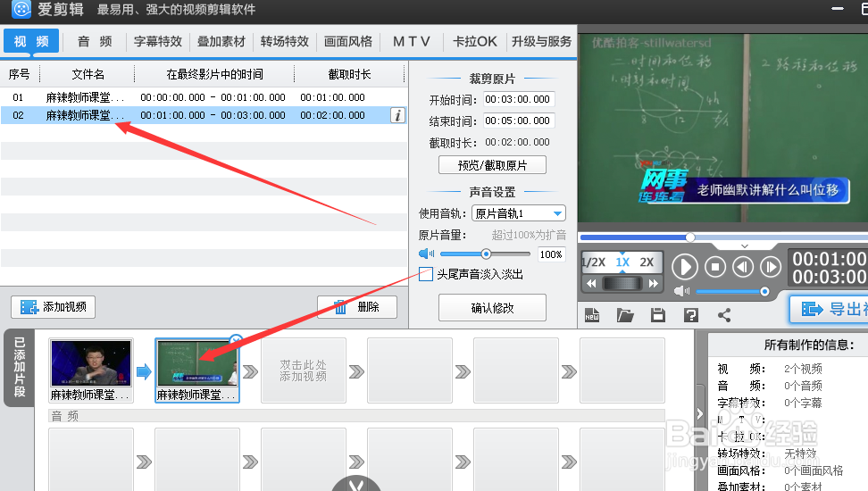
Task: Adjust the 原片音量 slider
Action: [486, 254]
